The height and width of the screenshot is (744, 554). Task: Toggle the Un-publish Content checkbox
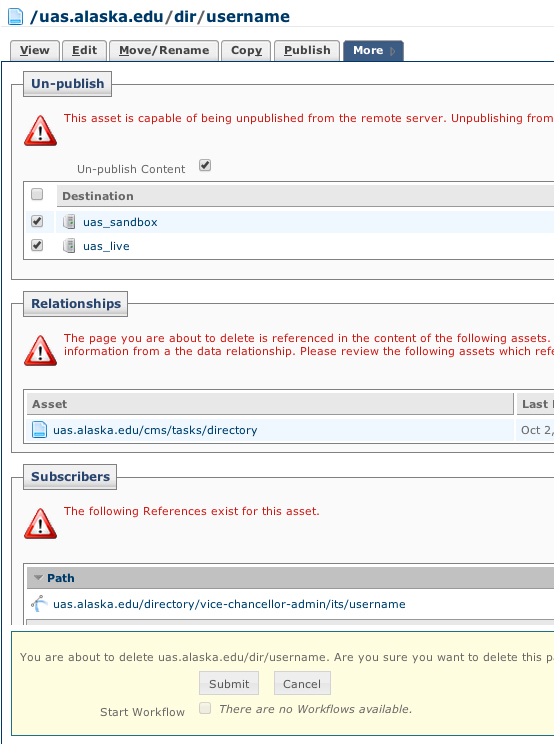tap(205, 165)
